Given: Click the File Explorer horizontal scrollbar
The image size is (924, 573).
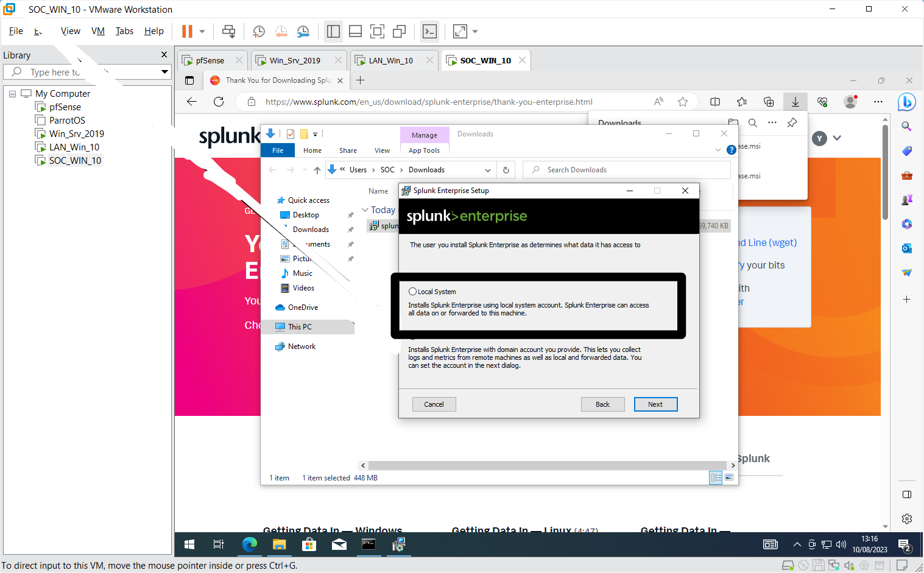Looking at the screenshot, I should pyautogui.click(x=548, y=465).
